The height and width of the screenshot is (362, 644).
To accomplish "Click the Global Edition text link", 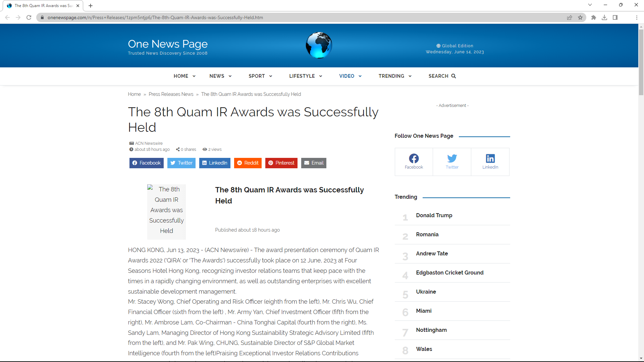I will point(458,46).
